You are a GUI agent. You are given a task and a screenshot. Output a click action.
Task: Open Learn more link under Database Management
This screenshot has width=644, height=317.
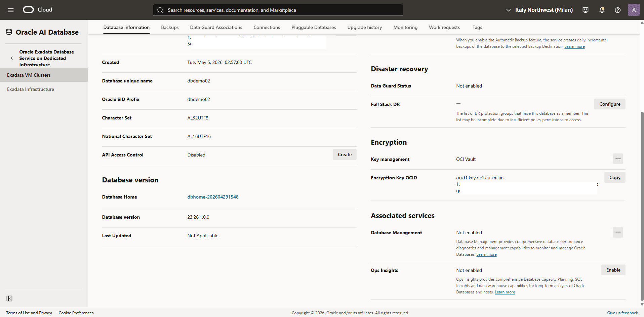click(x=486, y=254)
